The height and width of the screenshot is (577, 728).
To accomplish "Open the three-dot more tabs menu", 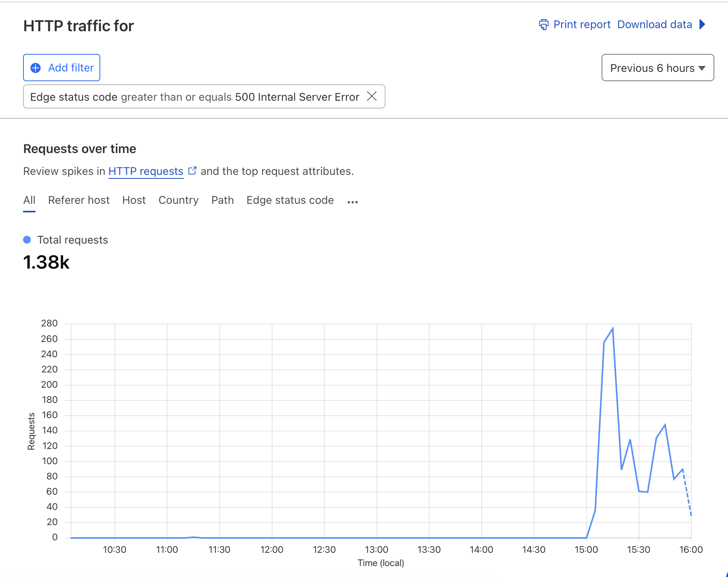I will (x=353, y=201).
